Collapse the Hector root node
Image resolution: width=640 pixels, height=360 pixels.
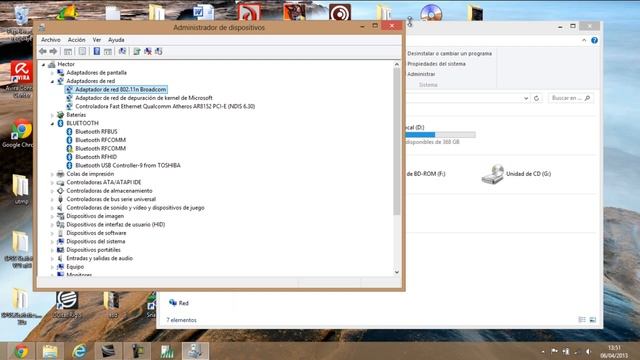tap(43, 64)
